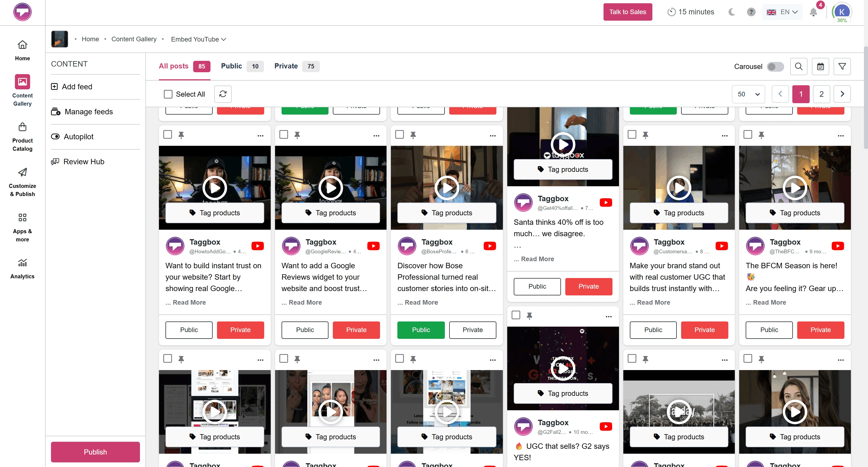Open the EN language dropdown
868x467 pixels.
(x=782, y=12)
